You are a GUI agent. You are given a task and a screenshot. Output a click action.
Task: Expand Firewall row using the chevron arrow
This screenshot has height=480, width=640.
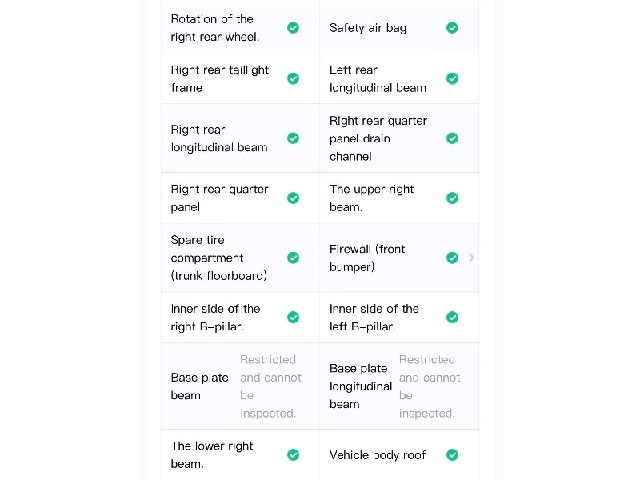(x=471, y=258)
